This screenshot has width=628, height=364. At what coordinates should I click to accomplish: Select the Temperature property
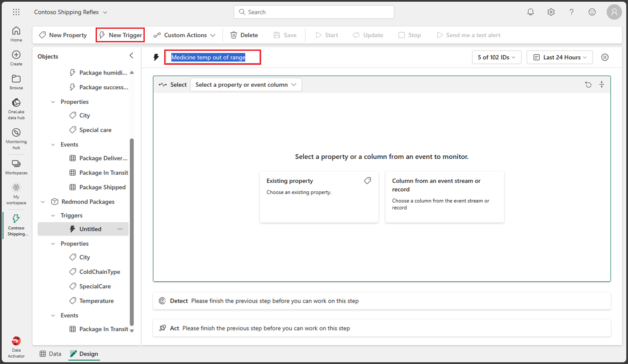click(96, 301)
